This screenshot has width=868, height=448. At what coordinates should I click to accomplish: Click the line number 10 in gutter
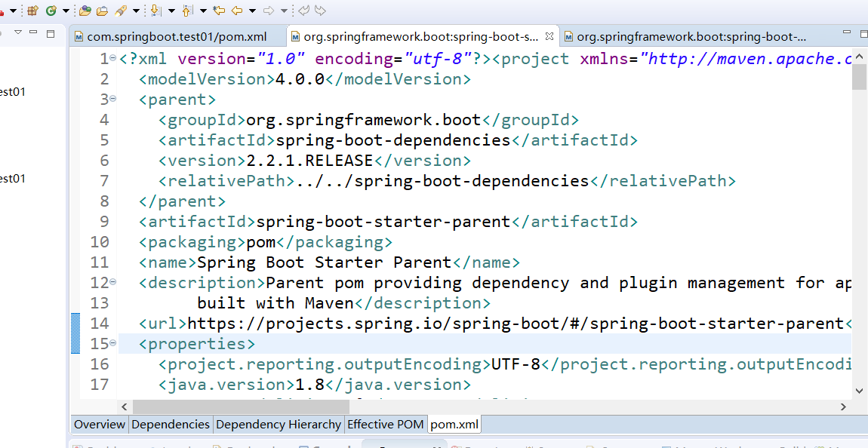tap(100, 242)
